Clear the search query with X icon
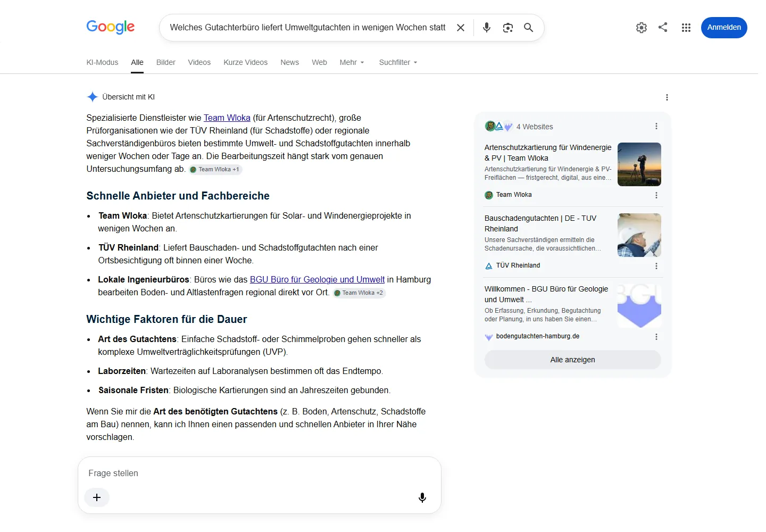Image resolution: width=766 pixels, height=532 pixels. tap(461, 28)
